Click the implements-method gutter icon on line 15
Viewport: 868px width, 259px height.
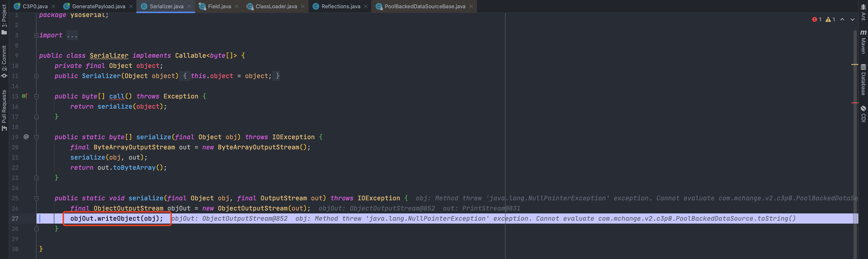tap(25, 96)
